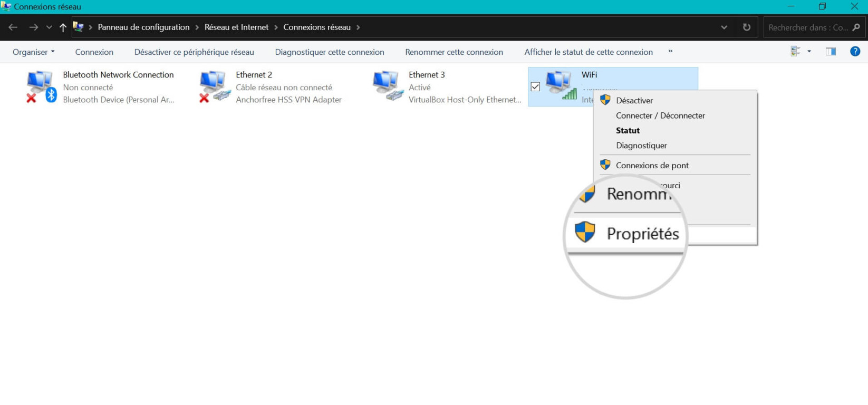Viewport: 868px width, 405px height.
Task: Choose Propriétés in context menu
Action: tap(642, 233)
